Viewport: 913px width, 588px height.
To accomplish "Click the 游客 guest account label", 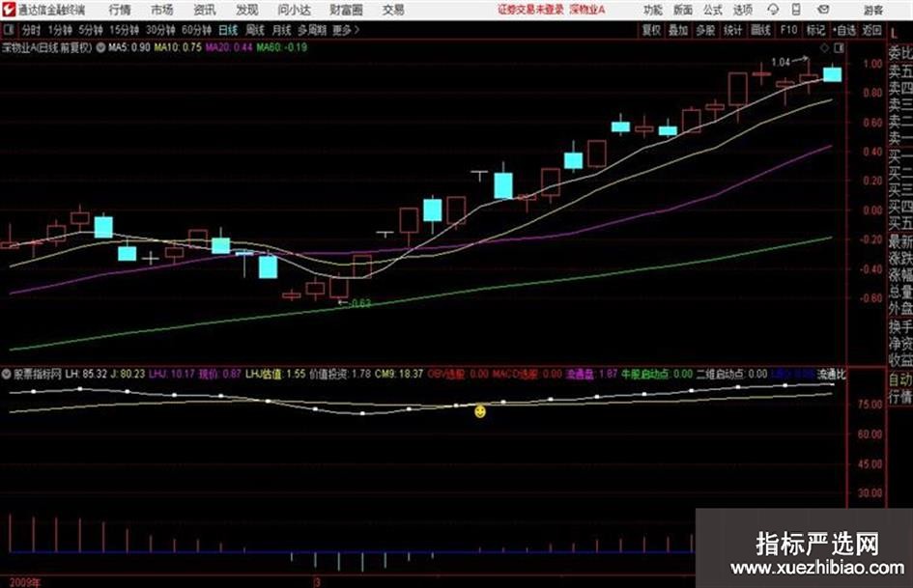I will click(x=872, y=10).
